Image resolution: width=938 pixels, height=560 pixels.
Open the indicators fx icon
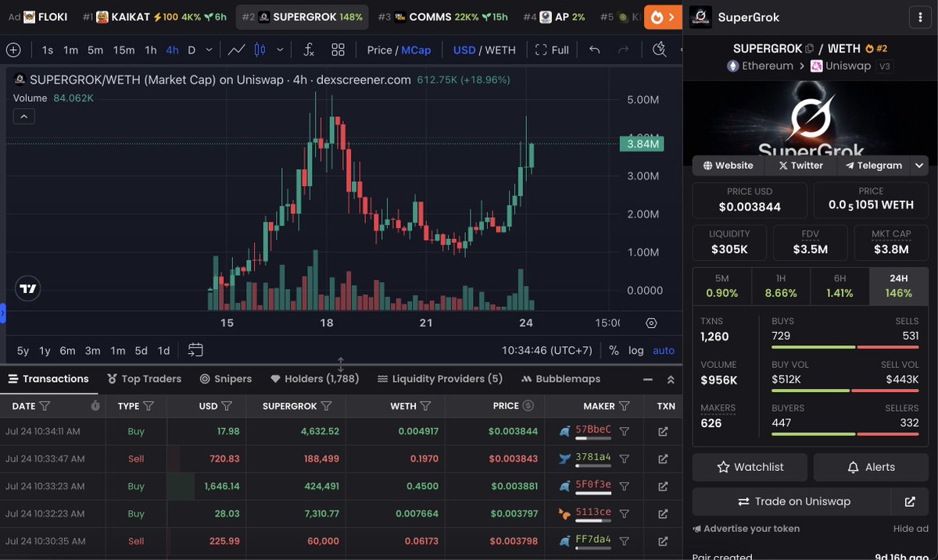tap(309, 50)
